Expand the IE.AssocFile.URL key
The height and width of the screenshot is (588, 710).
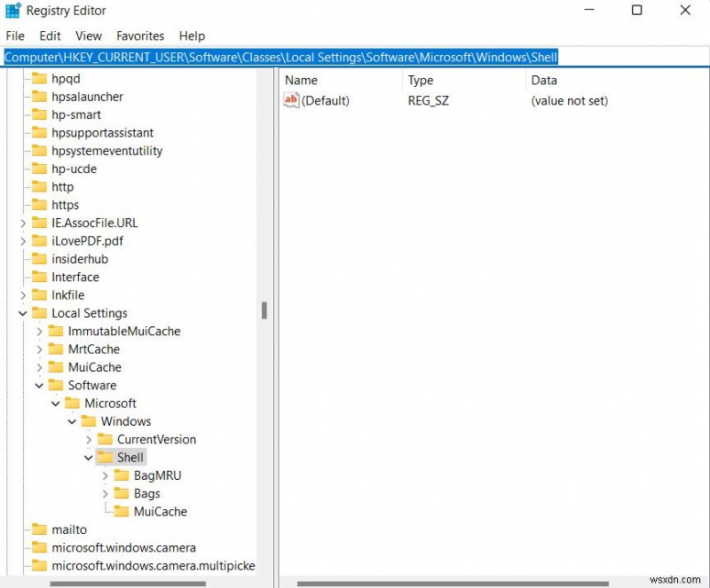22,223
